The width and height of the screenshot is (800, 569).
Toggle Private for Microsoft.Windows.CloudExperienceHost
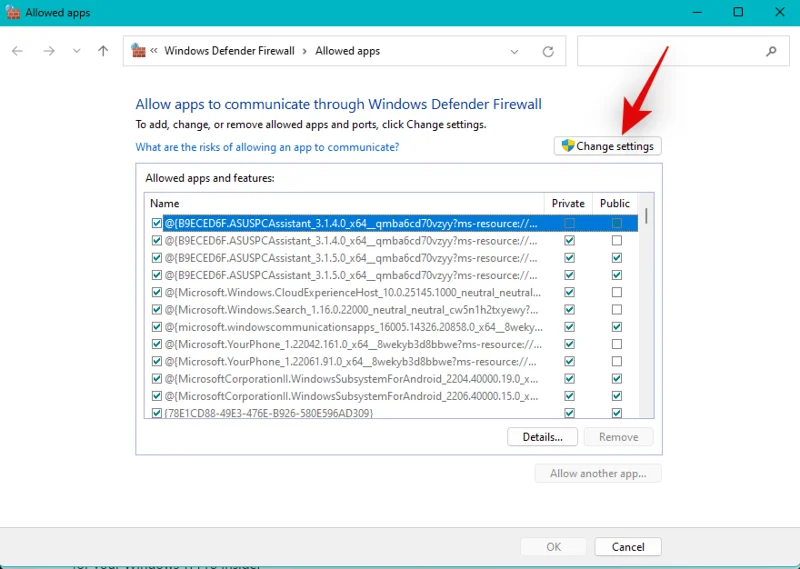point(569,292)
